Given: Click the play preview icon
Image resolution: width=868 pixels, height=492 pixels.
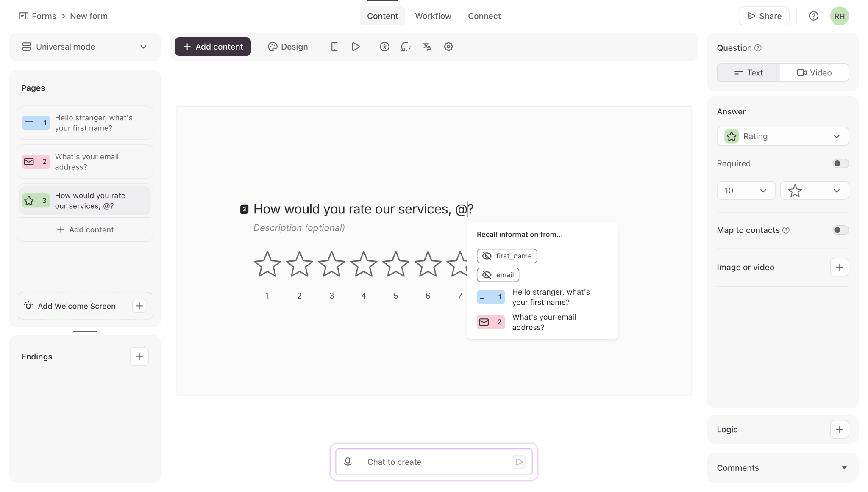Looking at the screenshot, I should coord(356,47).
